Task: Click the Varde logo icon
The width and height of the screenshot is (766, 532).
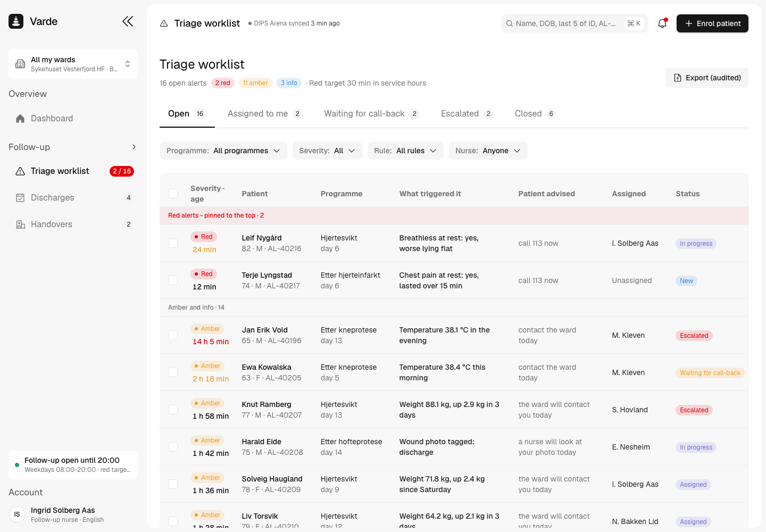Action: [x=16, y=21]
